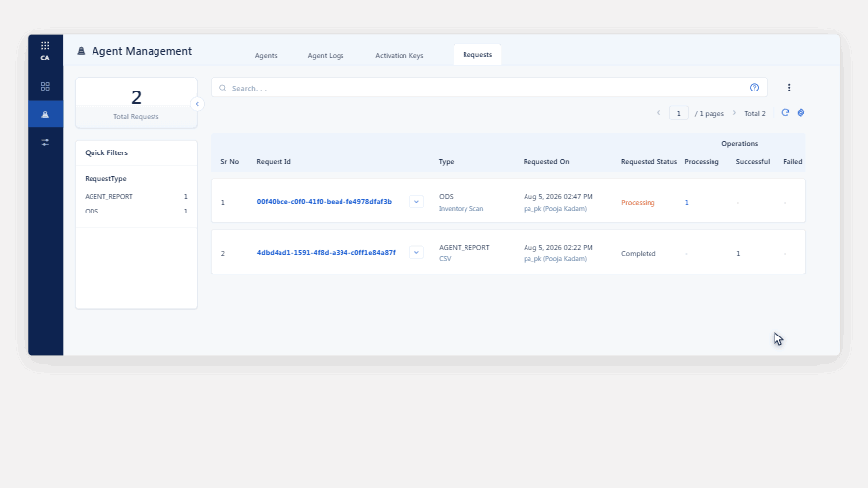The height and width of the screenshot is (488, 868).
Task: Refresh the requests list
Action: 785,113
